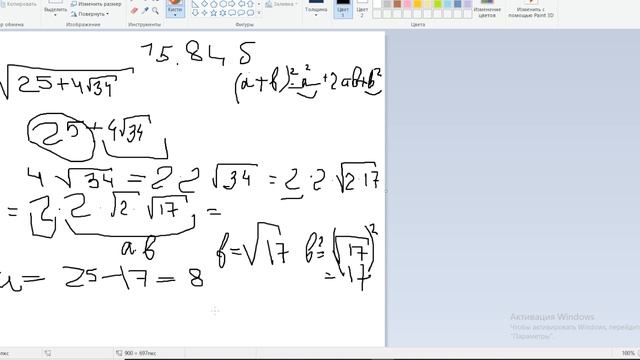Choose the pink color swatch
Image resolution: width=640 pixels, height=360 pixels.
click(407, 4)
